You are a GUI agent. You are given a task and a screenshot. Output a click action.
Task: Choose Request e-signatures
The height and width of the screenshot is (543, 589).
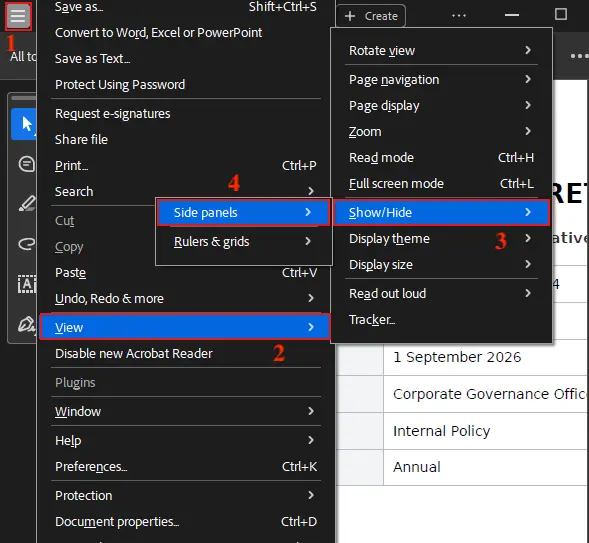click(x=186, y=113)
